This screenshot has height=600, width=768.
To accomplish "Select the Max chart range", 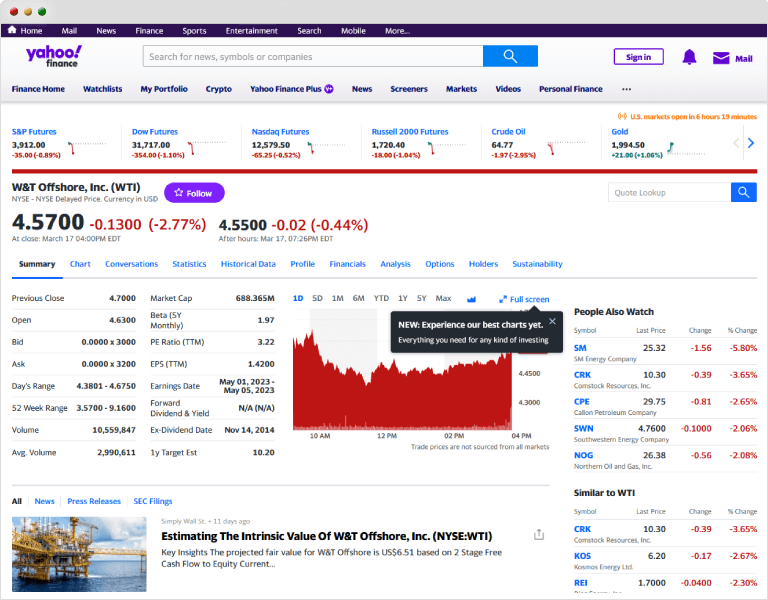I will tap(443, 298).
